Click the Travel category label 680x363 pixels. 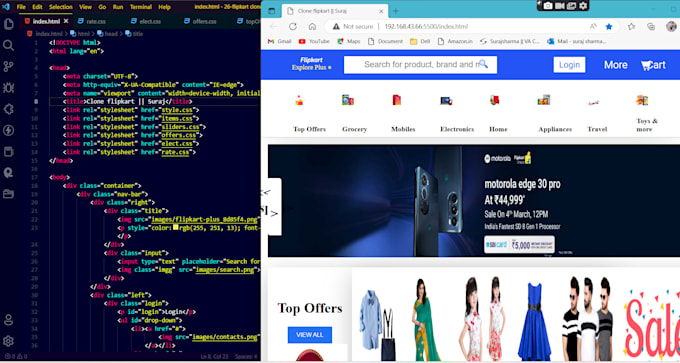[x=597, y=129]
